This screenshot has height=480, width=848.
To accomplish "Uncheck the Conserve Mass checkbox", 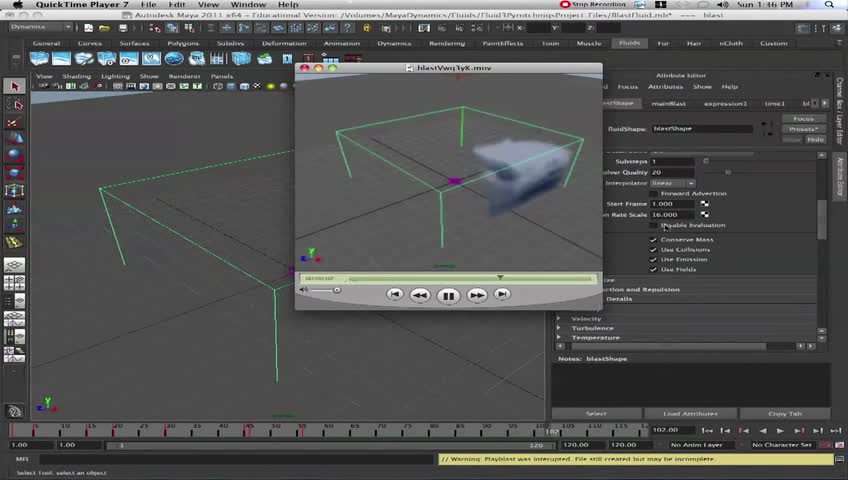I will [654, 240].
